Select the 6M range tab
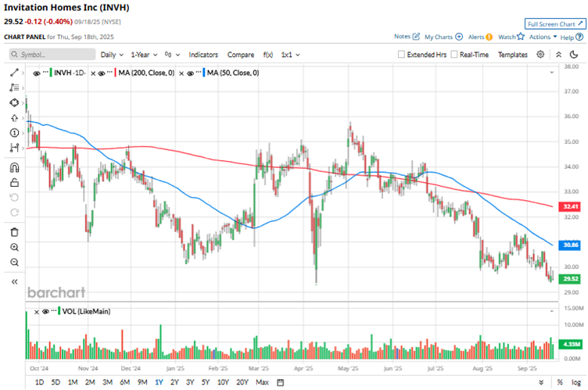 (125, 382)
